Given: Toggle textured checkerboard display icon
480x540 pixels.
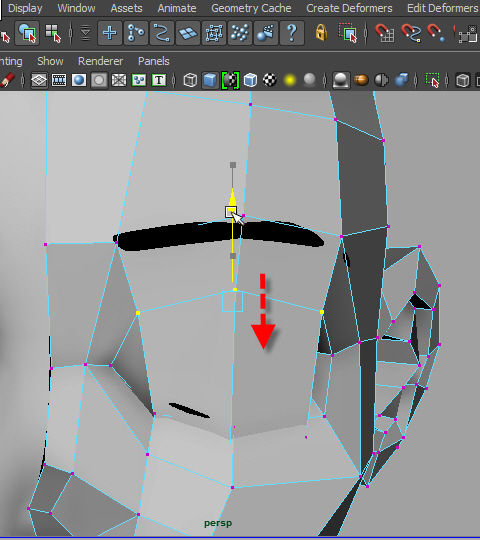Looking at the screenshot, I should pos(270,80).
